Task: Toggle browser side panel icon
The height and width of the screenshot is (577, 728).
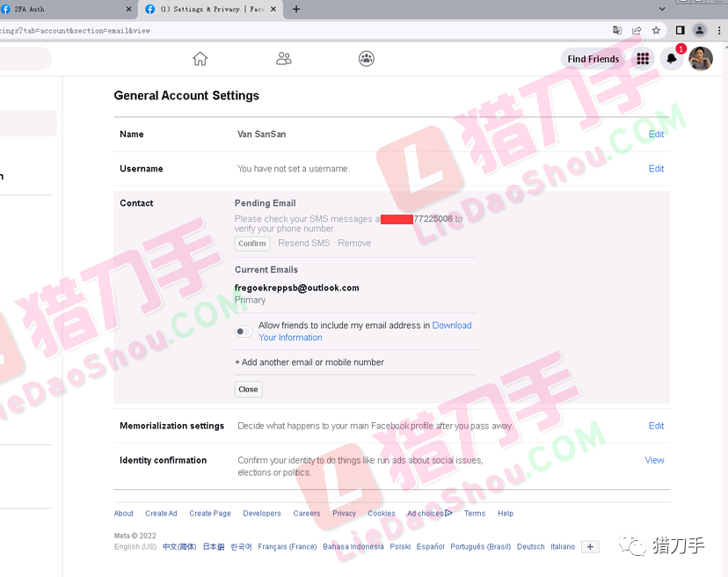Action: click(x=681, y=31)
